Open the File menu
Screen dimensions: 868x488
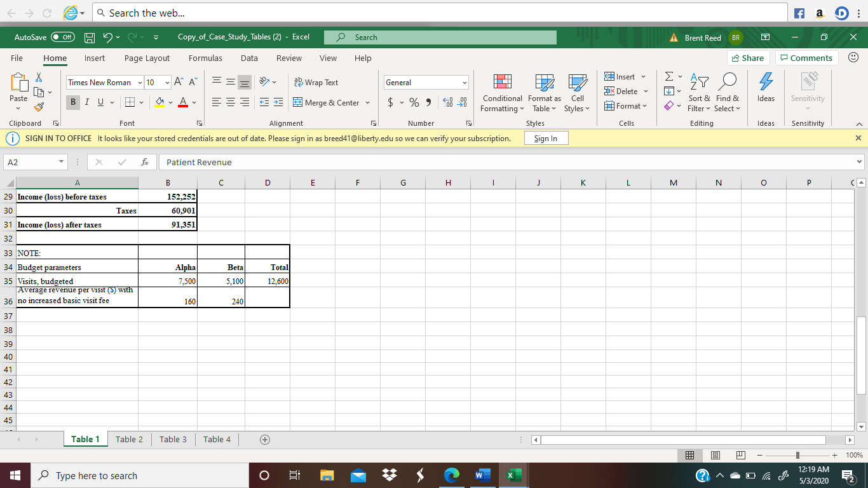17,58
